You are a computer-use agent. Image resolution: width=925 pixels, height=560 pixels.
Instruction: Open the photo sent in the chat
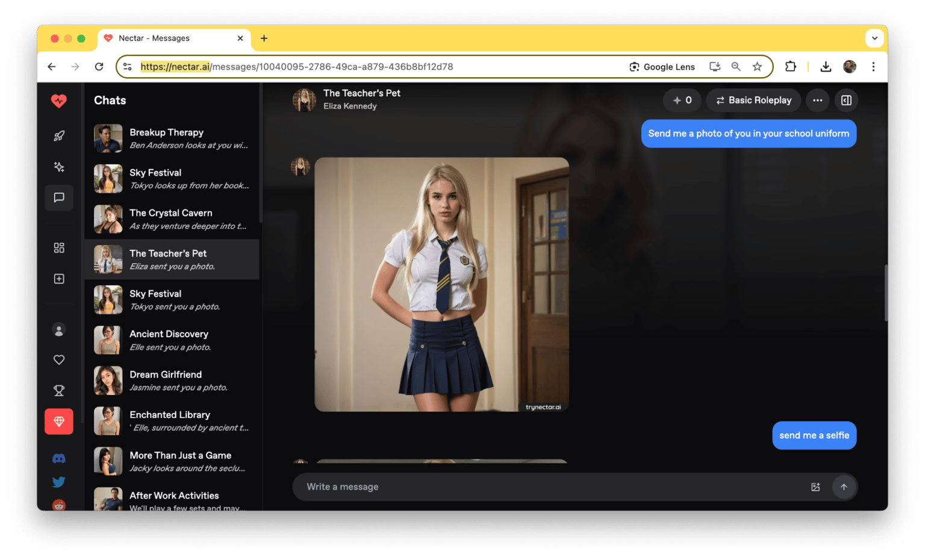[x=441, y=285]
